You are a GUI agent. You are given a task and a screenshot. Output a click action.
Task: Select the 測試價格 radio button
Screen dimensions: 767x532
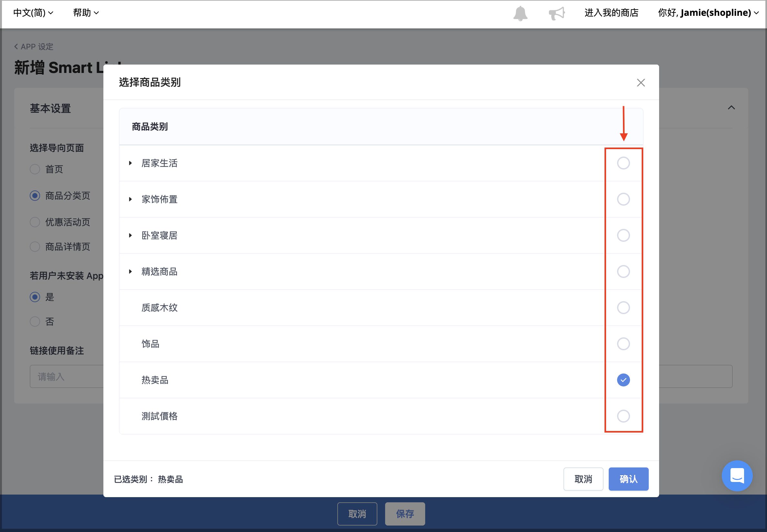click(623, 416)
